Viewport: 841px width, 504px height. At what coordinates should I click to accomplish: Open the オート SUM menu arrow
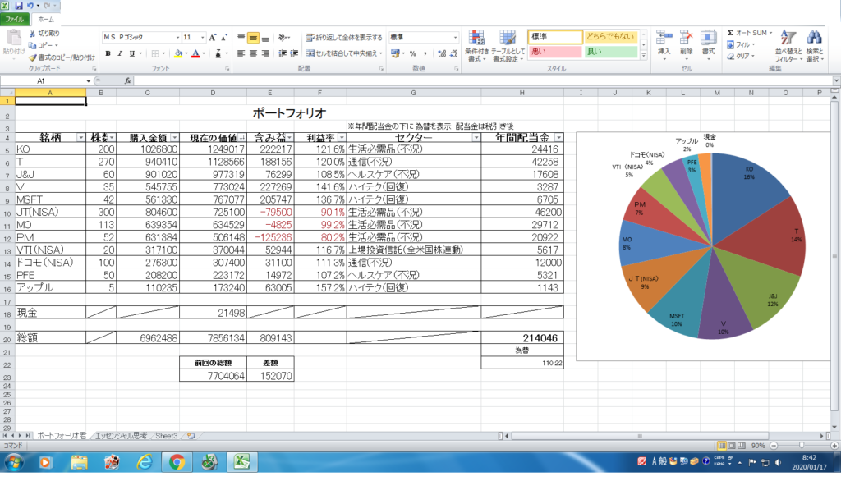(770, 33)
